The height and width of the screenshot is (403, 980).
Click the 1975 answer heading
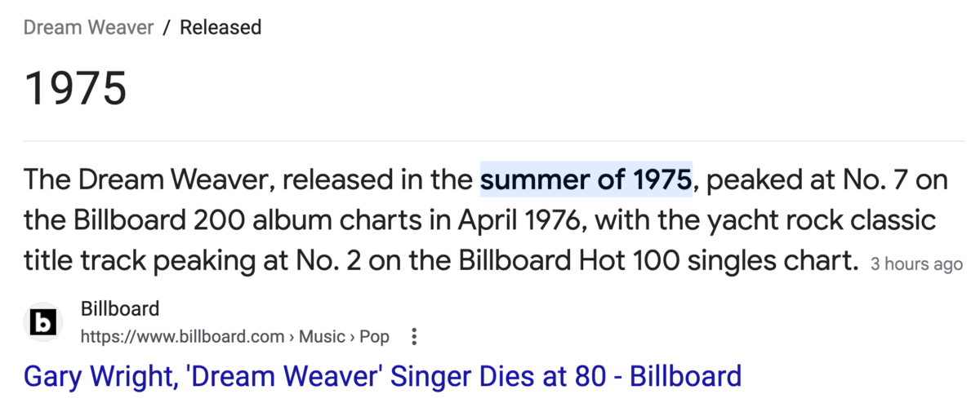[75, 88]
